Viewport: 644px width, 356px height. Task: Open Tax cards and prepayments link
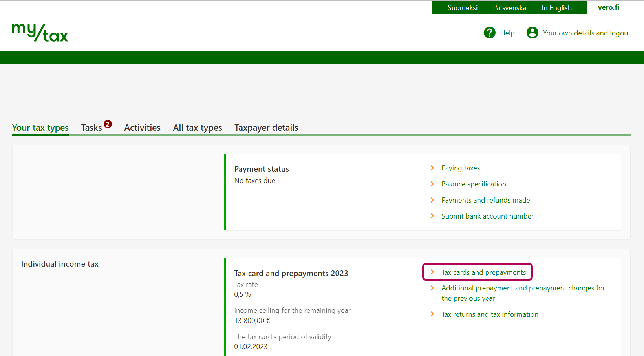[483, 272]
